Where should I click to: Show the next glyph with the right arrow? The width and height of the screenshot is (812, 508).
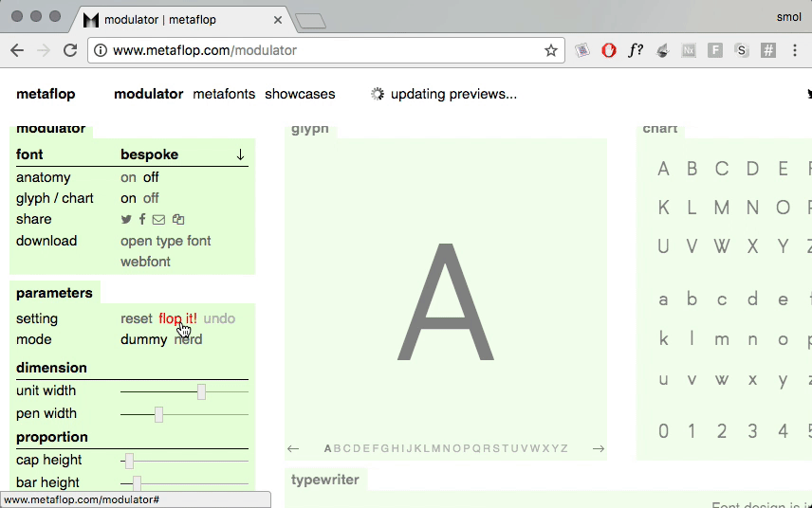click(599, 448)
